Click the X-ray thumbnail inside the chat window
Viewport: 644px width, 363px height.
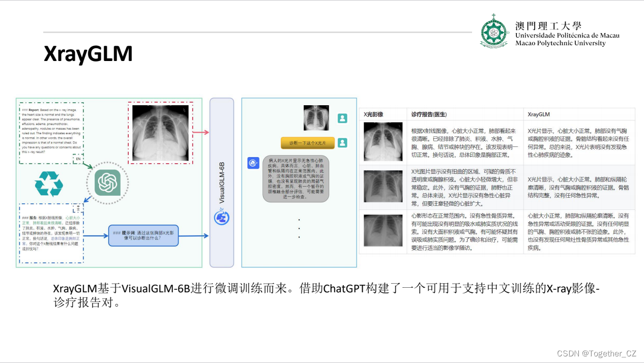point(315,118)
